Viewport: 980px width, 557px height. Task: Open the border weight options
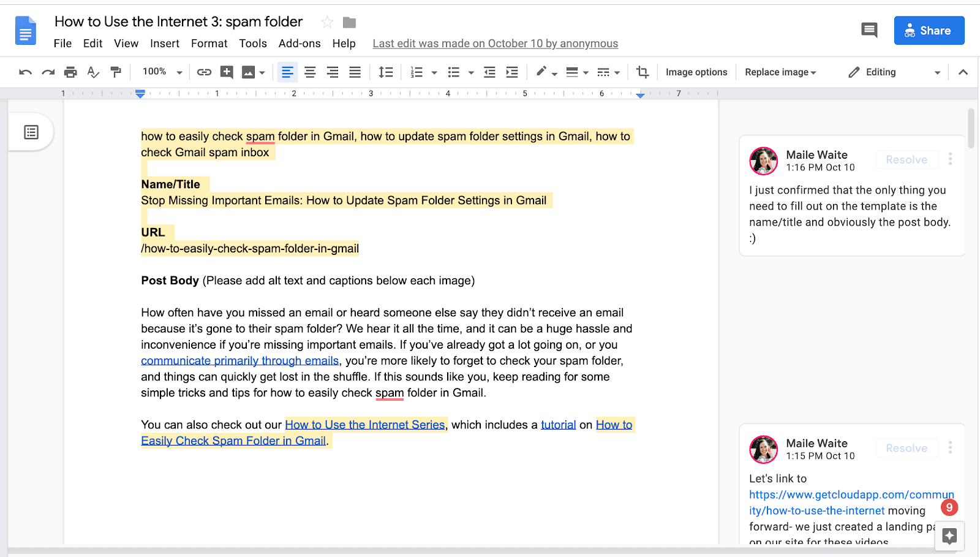pyautogui.click(x=572, y=72)
